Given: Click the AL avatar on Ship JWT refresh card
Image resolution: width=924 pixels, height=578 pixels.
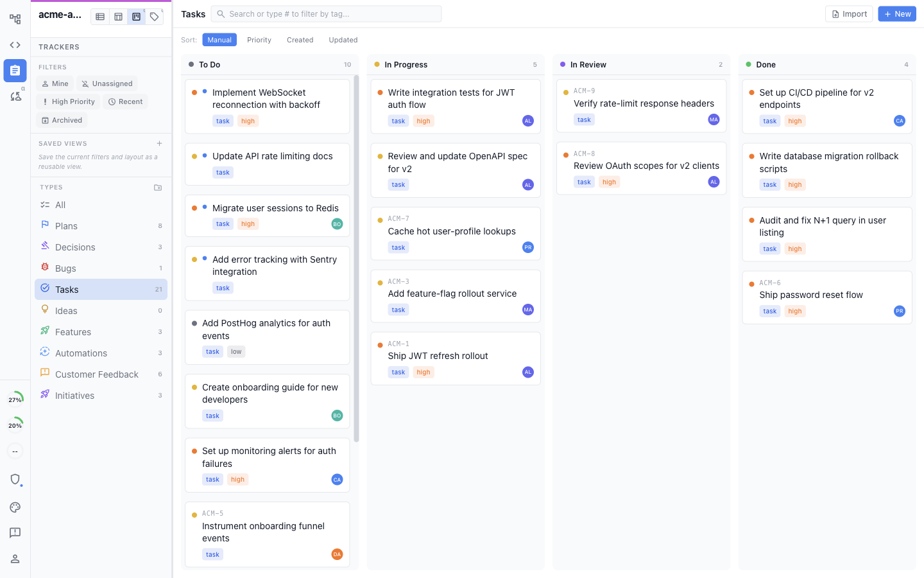Looking at the screenshot, I should click(x=527, y=372).
